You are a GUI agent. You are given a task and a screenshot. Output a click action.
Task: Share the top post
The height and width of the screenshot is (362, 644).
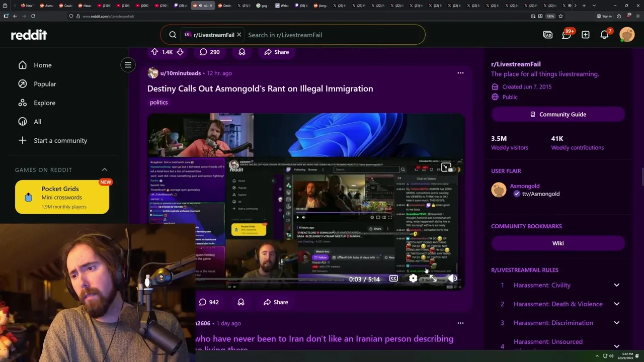(x=276, y=52)
